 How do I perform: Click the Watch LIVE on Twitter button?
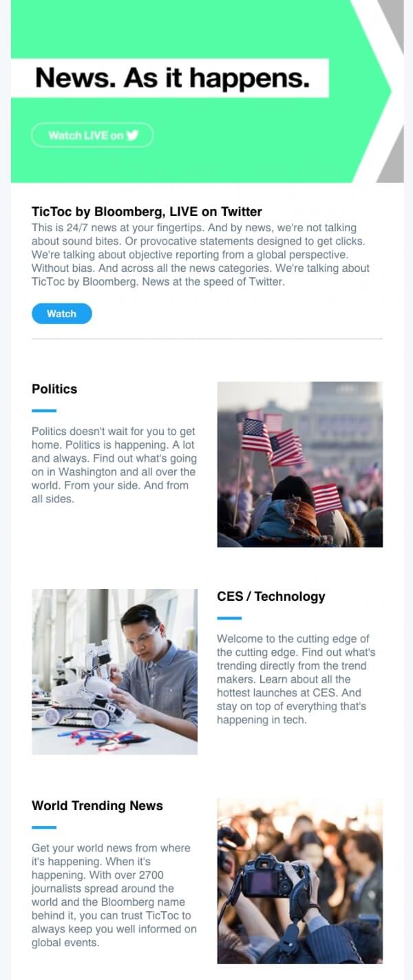click(92, 136)
